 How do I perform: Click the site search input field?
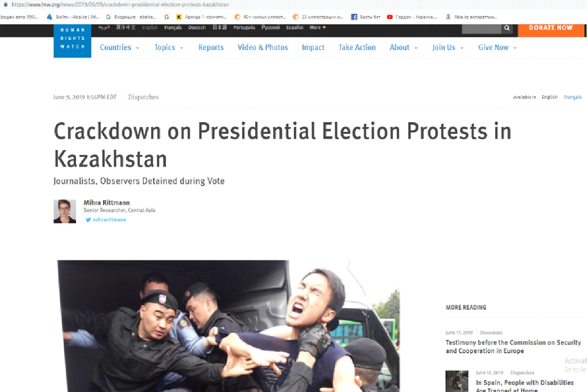pyautogui.click(x=482, y=28)
